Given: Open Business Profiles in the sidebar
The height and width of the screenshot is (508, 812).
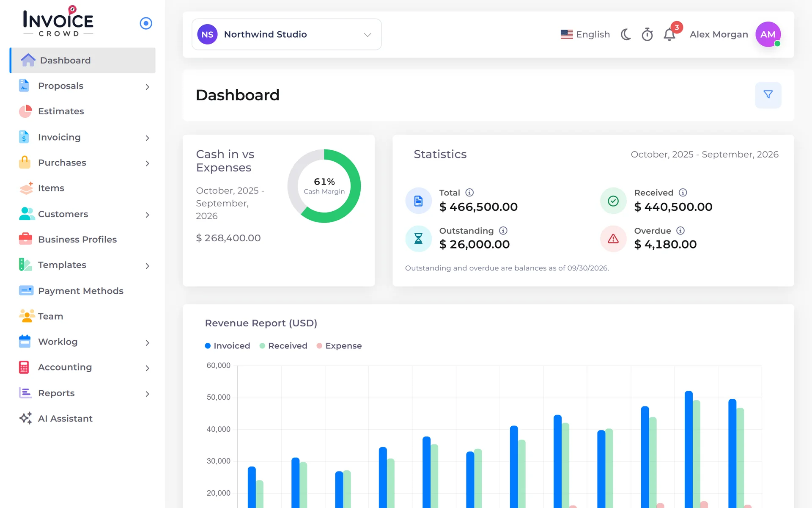Looking at the screenshot, I should (x=83, y=239).
